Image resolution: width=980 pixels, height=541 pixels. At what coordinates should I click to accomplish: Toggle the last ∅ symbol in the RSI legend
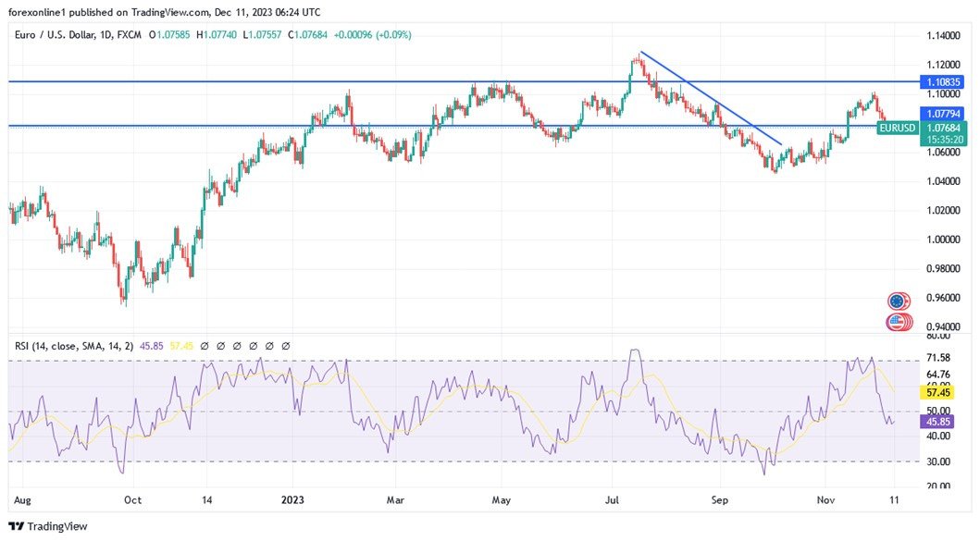(x=286, y=344)
